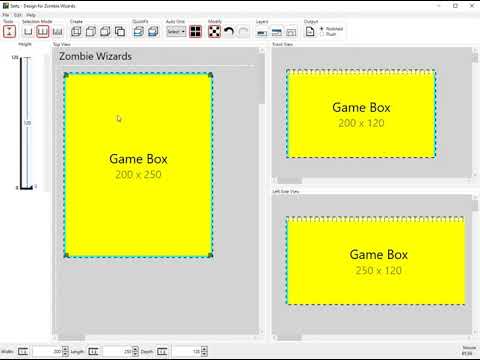This screenshot has width=480, height=360.
Task: Click the greyed-out redo arrow
Action: (x=243, y=32)
